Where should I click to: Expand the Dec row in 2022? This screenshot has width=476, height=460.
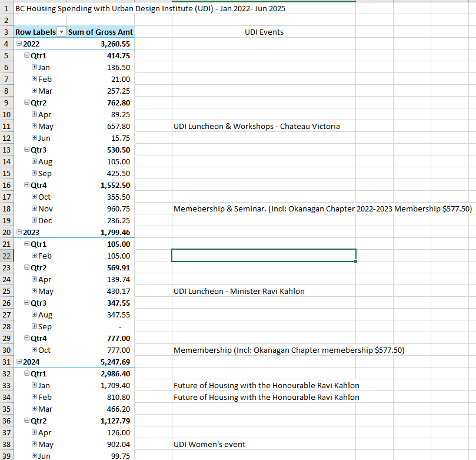[x=34, y=221]
